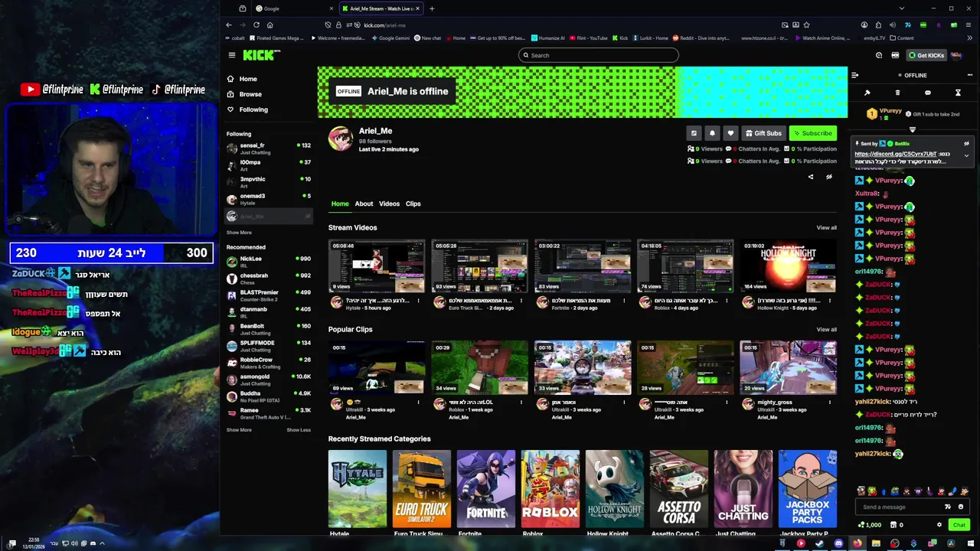This screenshot has height=551, width=980.
Task: Click the chat bubble icon in chat toolbar
Action: pyautogui.click(x=927, y=93)
